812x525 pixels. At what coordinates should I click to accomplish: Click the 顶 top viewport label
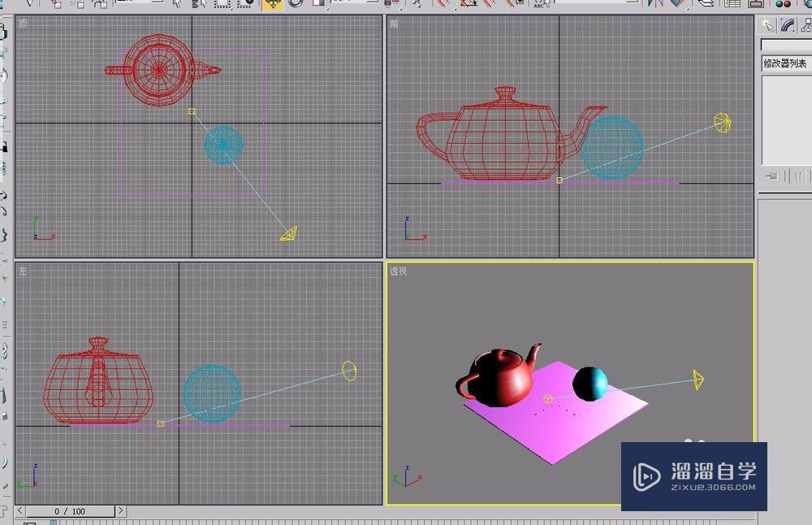click(23, 24)
